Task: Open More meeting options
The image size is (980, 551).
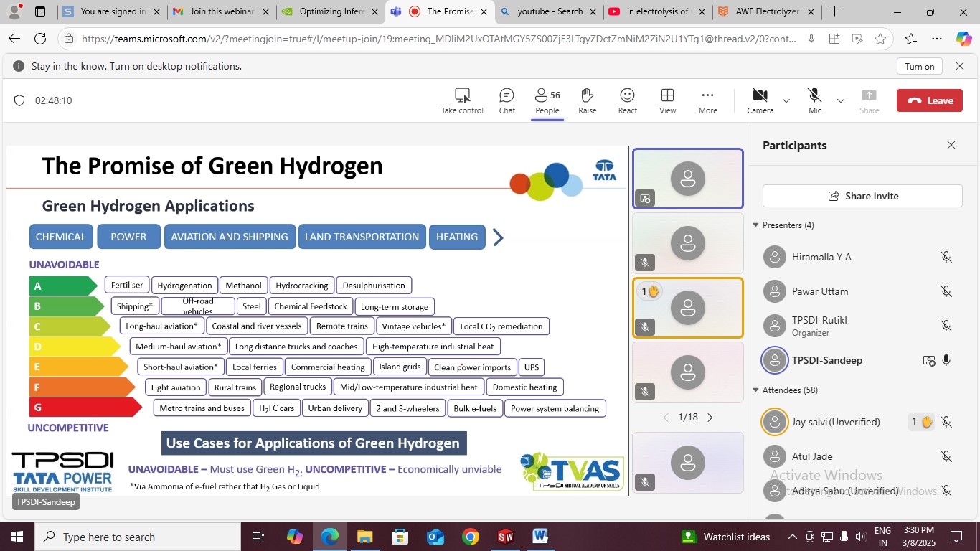Action: click(x=707, y=100)
